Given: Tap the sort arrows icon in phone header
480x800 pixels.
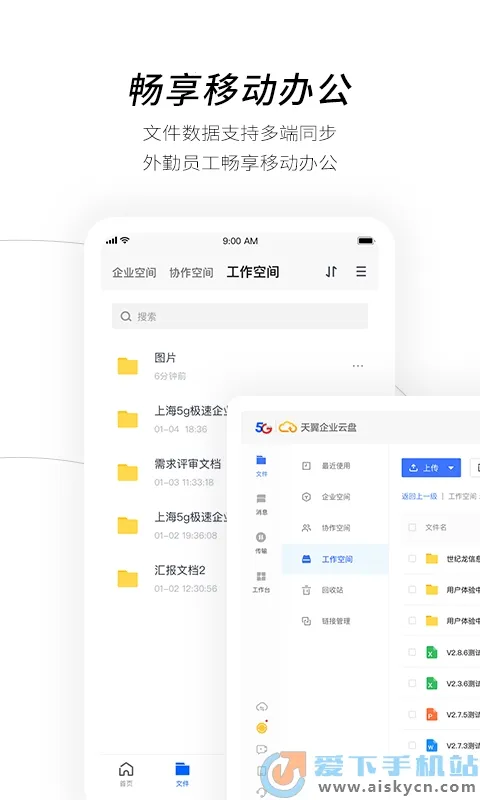Looking at the screenshot, I should 331,271.
